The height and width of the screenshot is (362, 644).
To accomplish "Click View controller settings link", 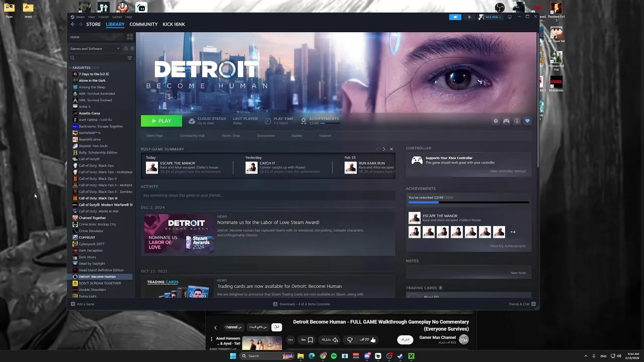I will [x=508, y=171].
